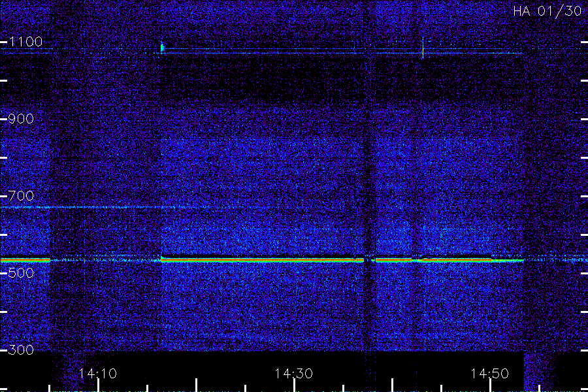Click the 1100 frequency axis label
The height and width of the screenshot is (392, 588).
[x=25, y=42]
